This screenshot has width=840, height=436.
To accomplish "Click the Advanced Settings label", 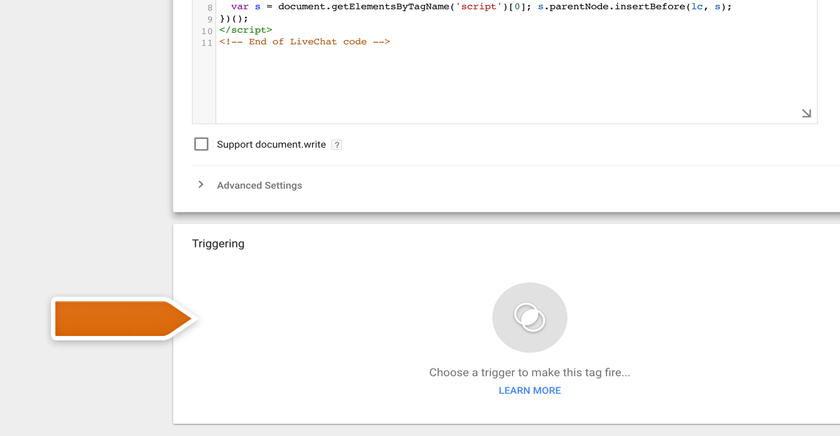I will click(x=259, y=185).
